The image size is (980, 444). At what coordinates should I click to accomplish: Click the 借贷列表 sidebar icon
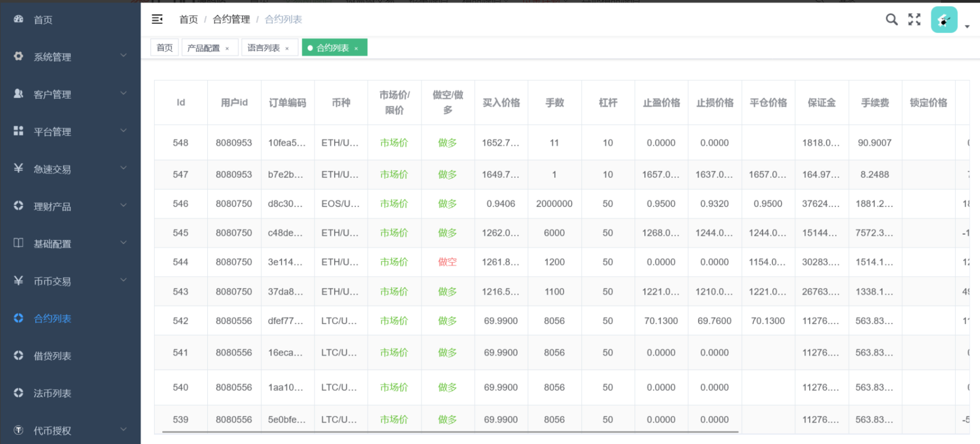point(18,356)
